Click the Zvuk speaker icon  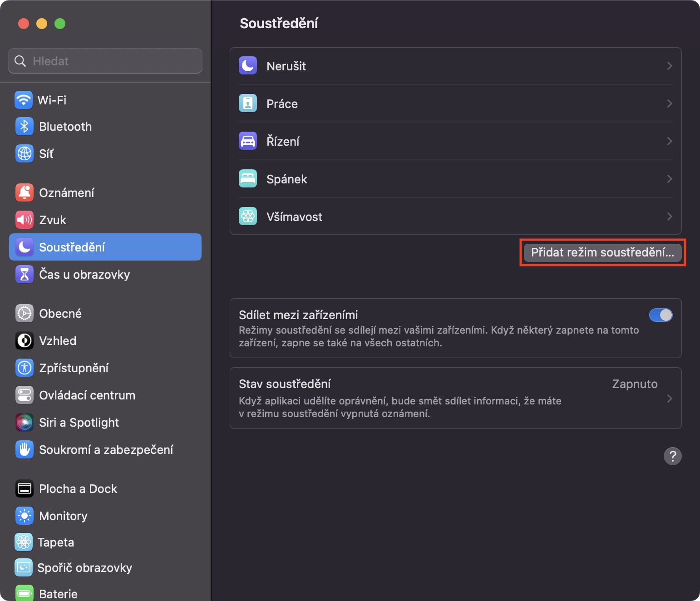24,220
